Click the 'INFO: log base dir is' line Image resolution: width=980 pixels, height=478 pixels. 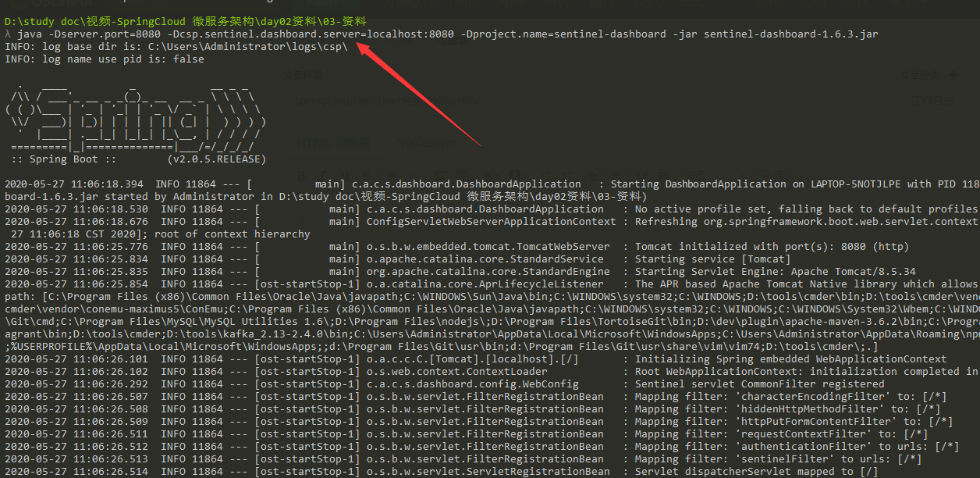[x=176, y=47]
